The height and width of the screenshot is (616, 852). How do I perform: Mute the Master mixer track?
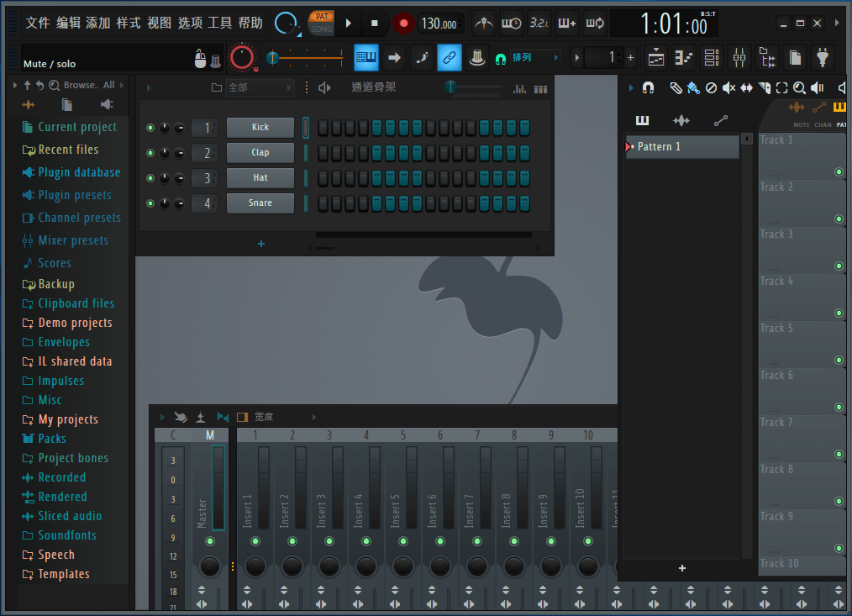[x=210, y=541]
